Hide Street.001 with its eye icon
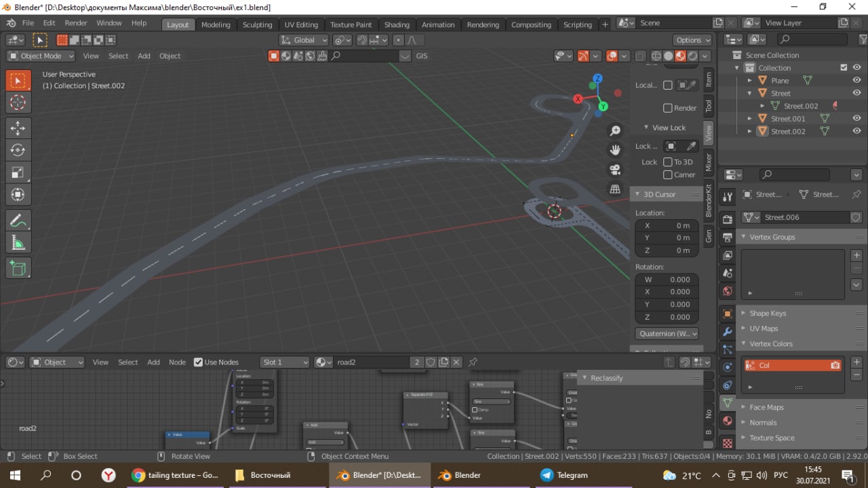This screenshot has height=488, width=868. coord(856,118)
